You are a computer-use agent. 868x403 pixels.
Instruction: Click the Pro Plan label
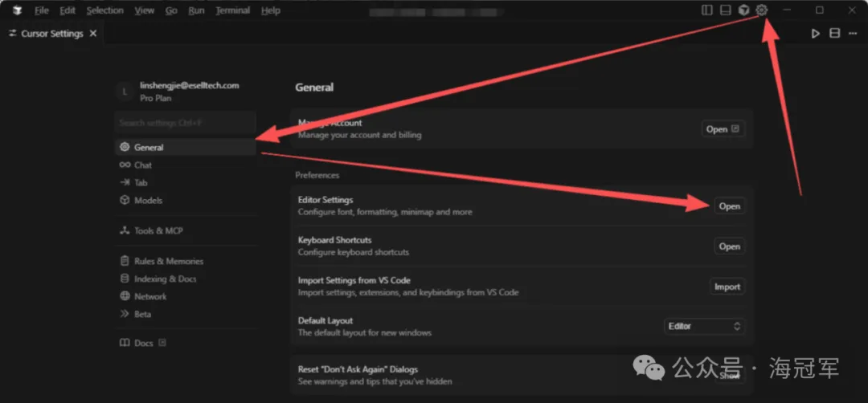tap(156, 99)
